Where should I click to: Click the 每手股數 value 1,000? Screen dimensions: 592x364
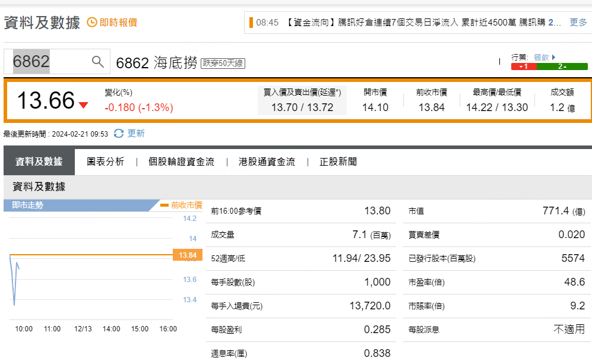377,282
